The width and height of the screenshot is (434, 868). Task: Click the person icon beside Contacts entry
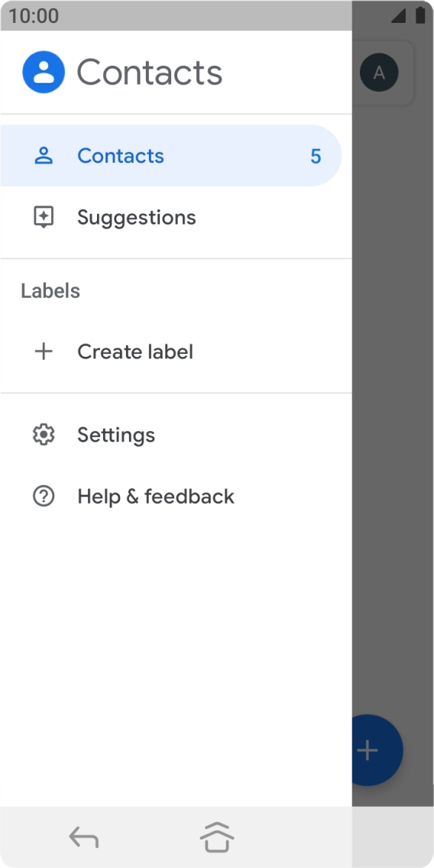point(44,156)
